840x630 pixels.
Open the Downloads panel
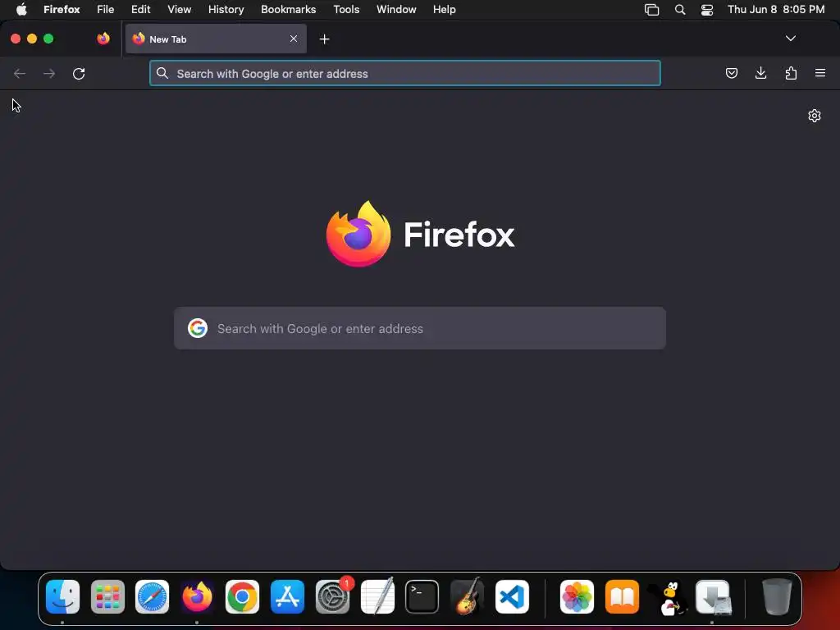[x=760, y=73]
